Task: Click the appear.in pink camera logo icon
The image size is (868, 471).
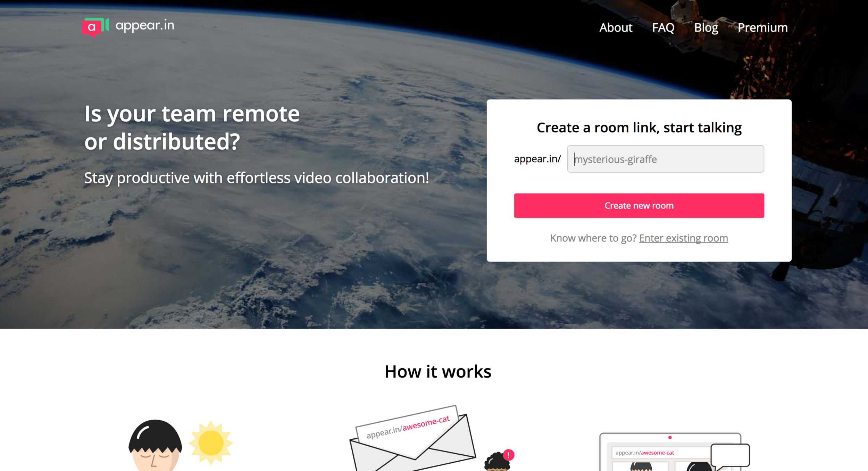Action: pyautogui.click(x=95, y=27)
